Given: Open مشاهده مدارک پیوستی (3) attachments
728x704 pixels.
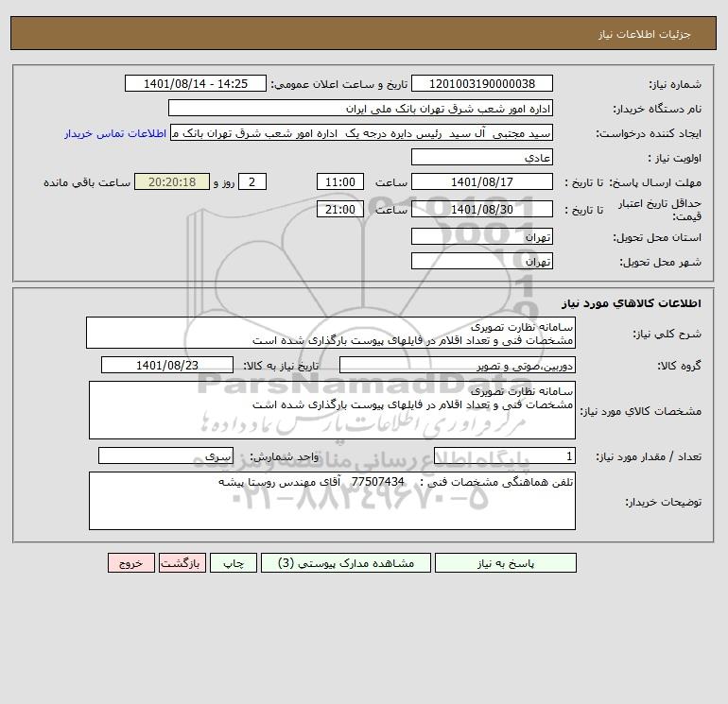Looking at the screenshot, I should (x=346, y=563).
